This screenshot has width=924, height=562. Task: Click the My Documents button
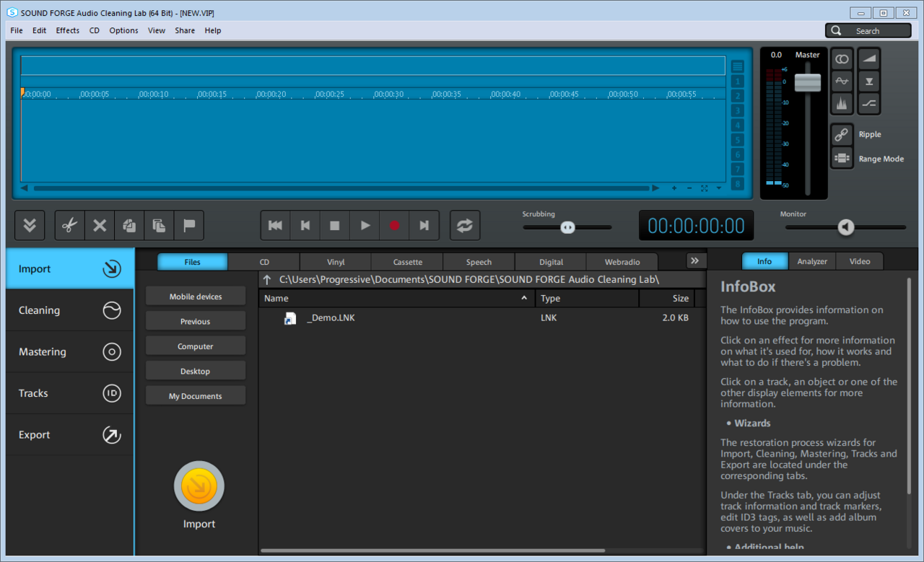[196, 396]
